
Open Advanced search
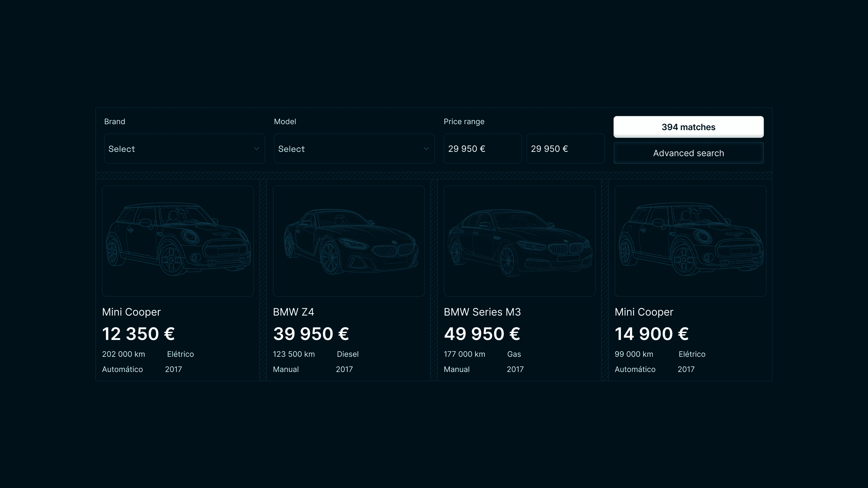tap(688, 153)
